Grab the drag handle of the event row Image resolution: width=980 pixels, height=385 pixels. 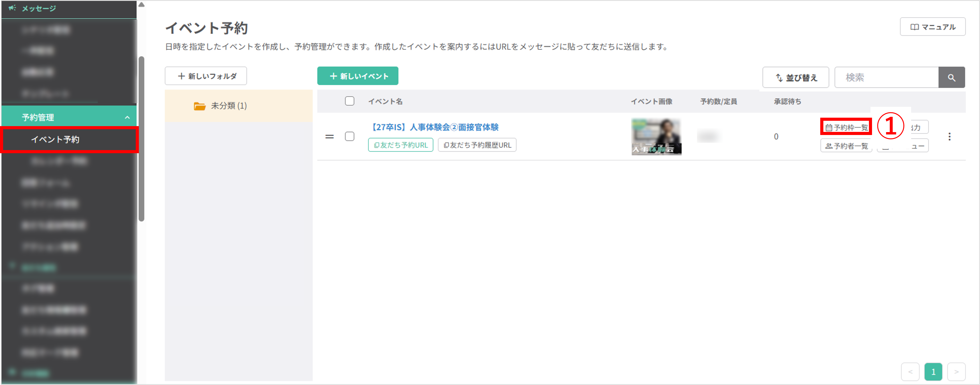(x=329, y=136)
